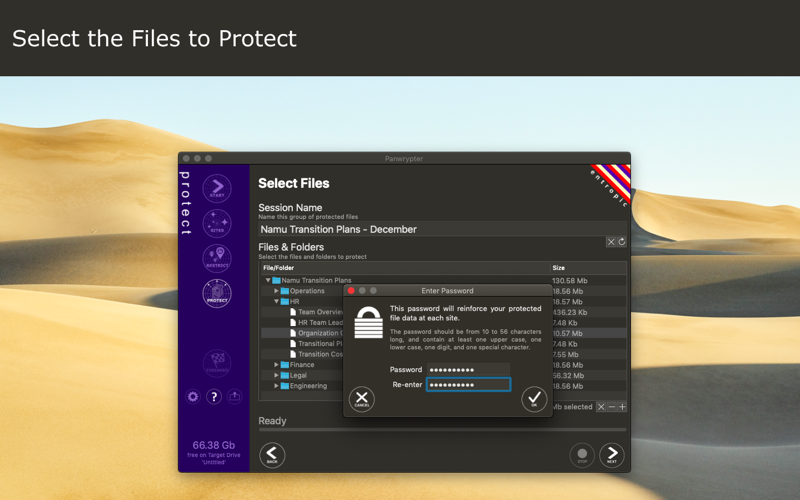This screenshot has width=800, height=500.
Task: Click the progress bar under Ready
Action: point(442,430)
